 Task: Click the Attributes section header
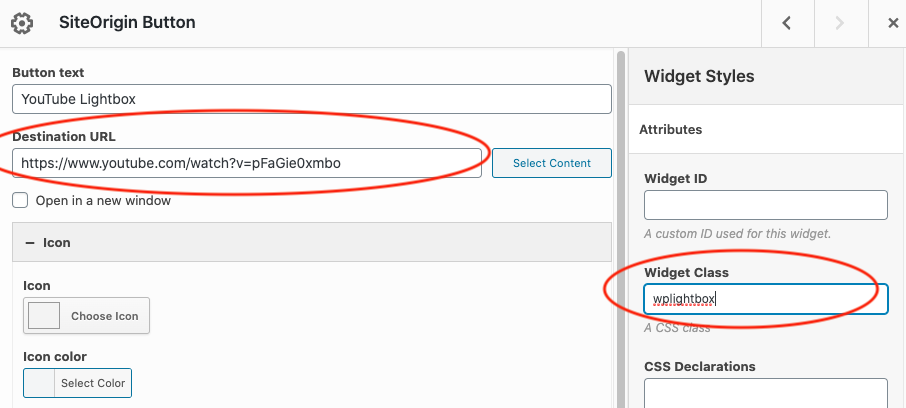[672, 129]
